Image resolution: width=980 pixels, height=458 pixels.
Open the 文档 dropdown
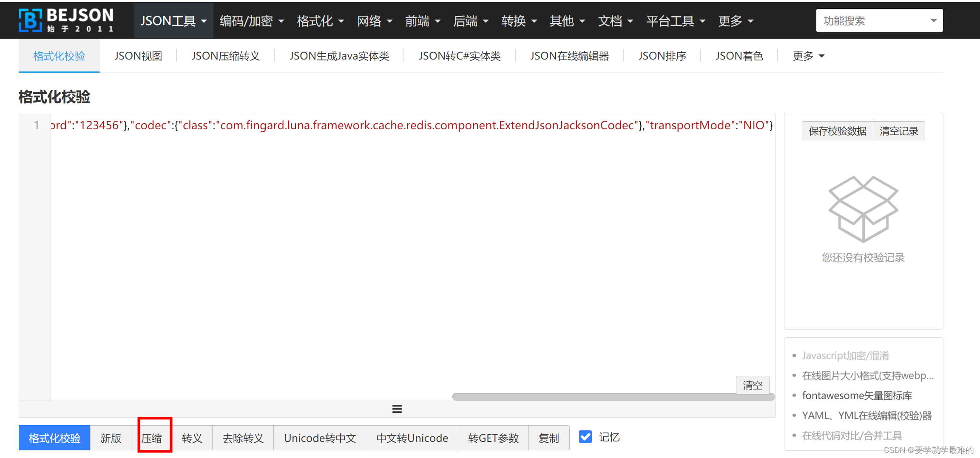click(616, 21)
